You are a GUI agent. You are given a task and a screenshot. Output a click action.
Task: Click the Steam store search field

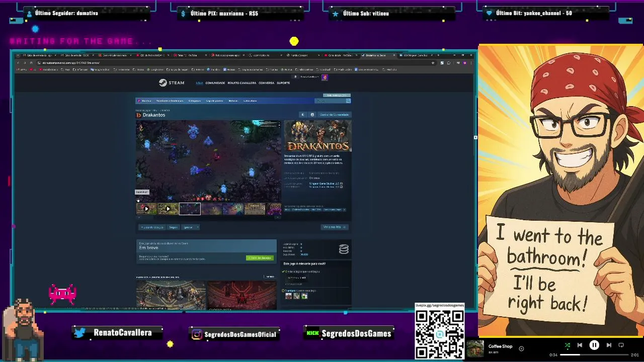coord(330,101)
